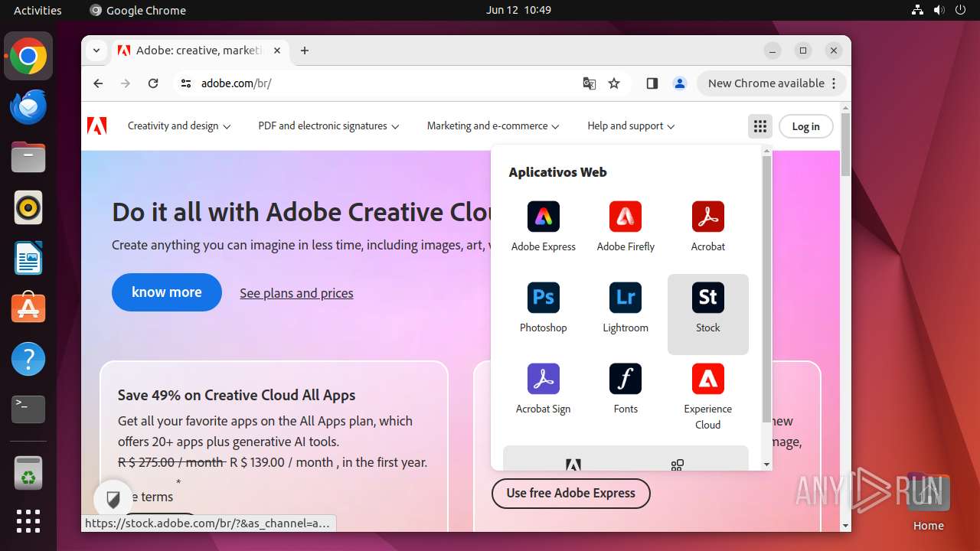Screen dimensions: 980x551
Task: Expand PDF and electronic signatures menu
Action: (328, 126)
